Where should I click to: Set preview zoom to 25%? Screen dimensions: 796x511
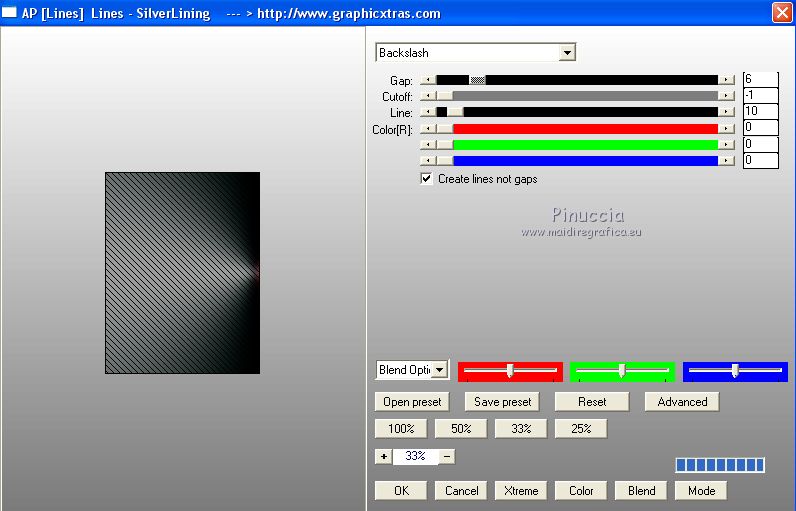[581, 429]
